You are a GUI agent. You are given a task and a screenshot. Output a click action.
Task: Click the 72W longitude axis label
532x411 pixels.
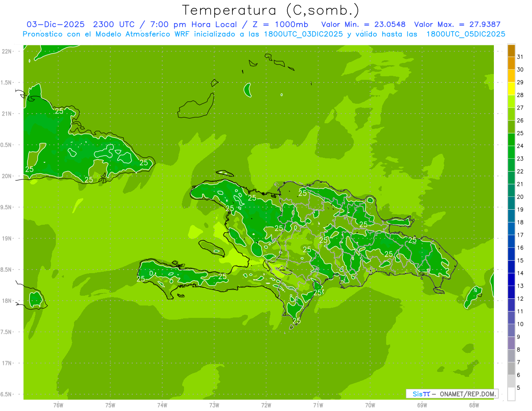coord(266,405)
